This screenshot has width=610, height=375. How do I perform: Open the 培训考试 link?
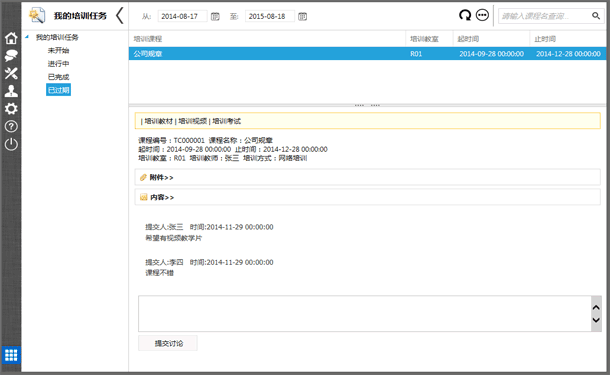(226, 121)
